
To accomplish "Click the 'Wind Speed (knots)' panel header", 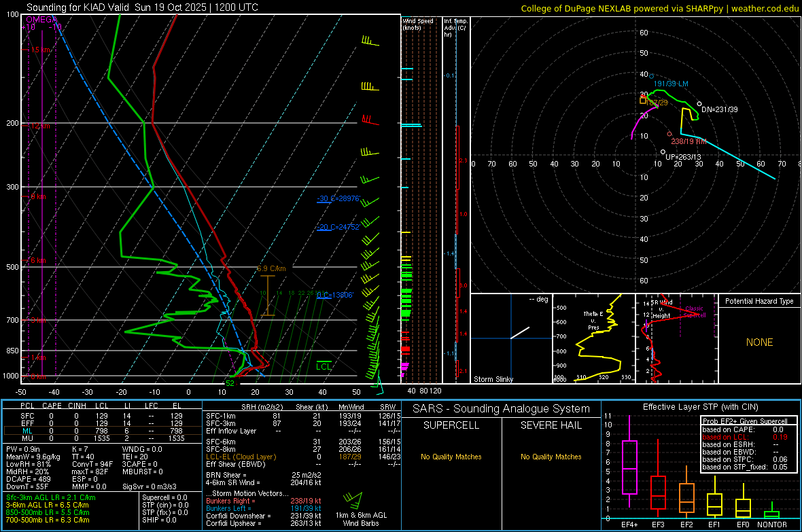I will 418,24.
